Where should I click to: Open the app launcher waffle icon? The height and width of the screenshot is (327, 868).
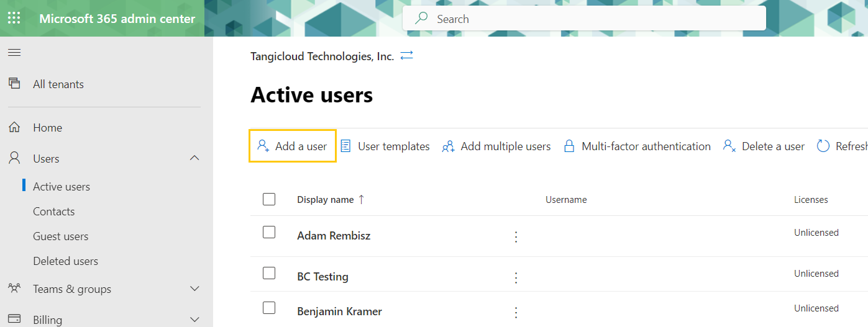tap(14, 18)
